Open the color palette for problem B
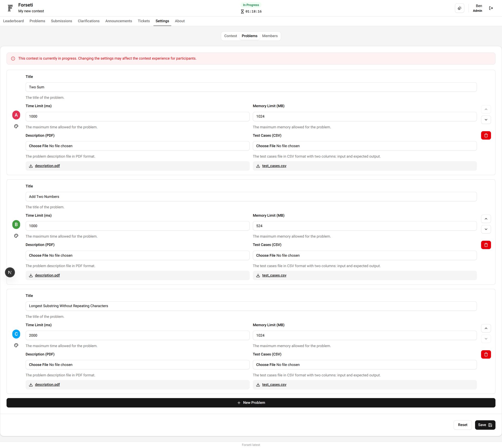Screen dimensions: 502x448 tap(16, 236)
